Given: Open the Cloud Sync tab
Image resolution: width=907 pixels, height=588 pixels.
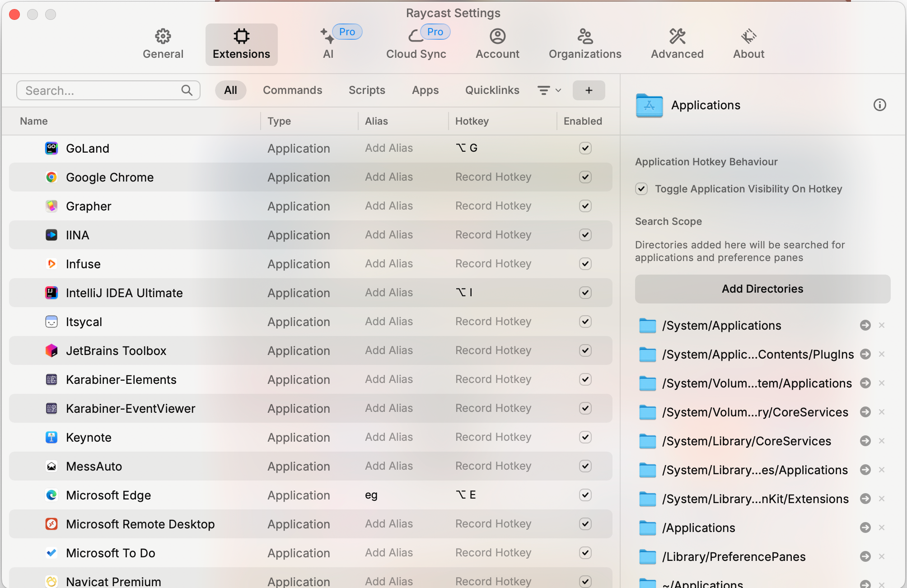Looking at the screenshot, I should (x=416, y=44).
